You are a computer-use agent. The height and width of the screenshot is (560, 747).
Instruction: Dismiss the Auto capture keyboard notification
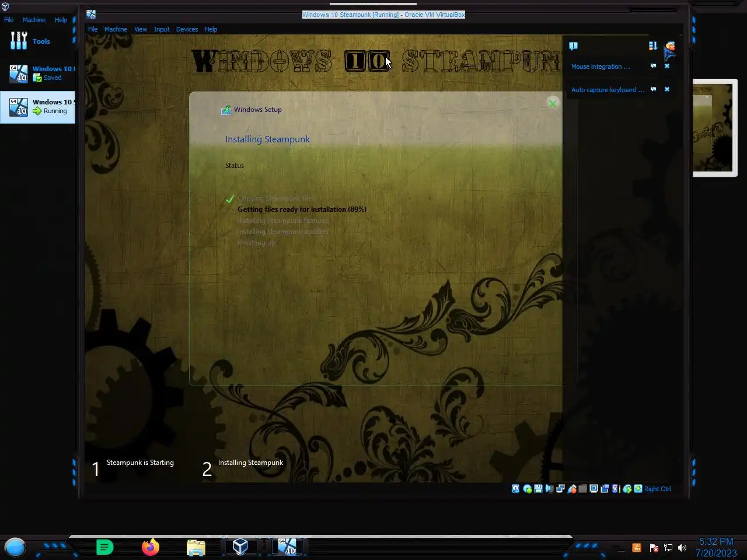667,89
